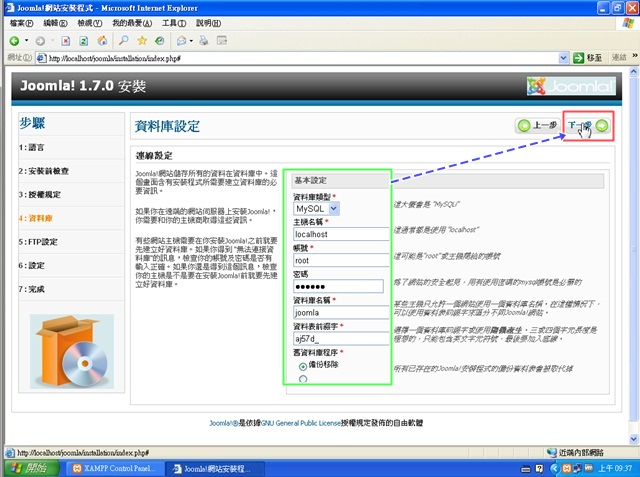Screen dimensions: 640x477
Task: Click the browser address bar URL
Action: (x=302, y=58)
